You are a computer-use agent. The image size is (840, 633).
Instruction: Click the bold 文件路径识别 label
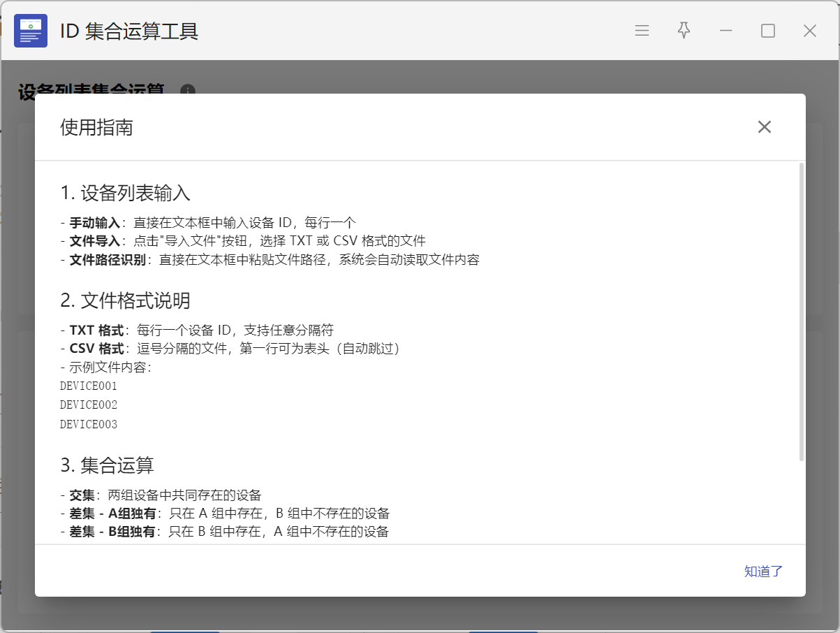(108, 260)
